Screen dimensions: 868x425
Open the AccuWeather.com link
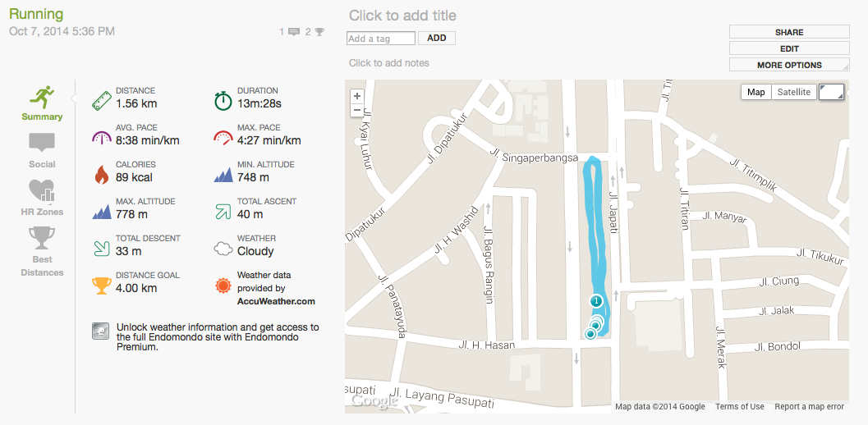[276, 301]
